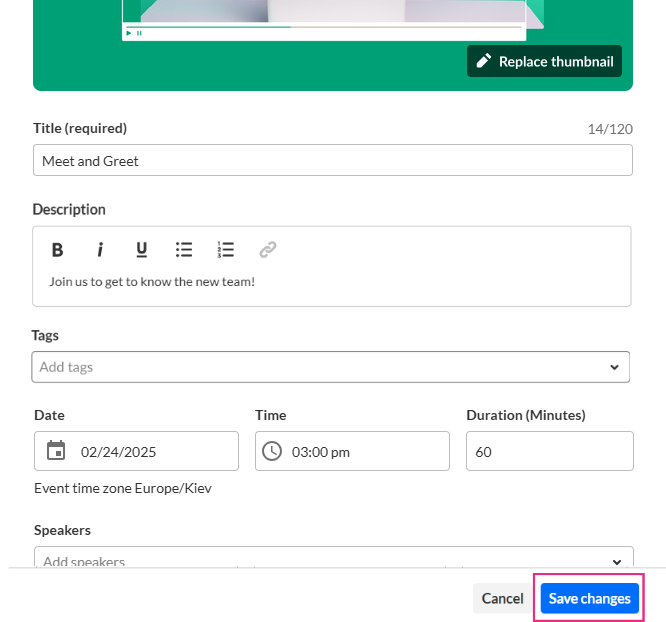Click the Replace thumbnail button
Screen dimensions: 666x622
coord(545,61)
